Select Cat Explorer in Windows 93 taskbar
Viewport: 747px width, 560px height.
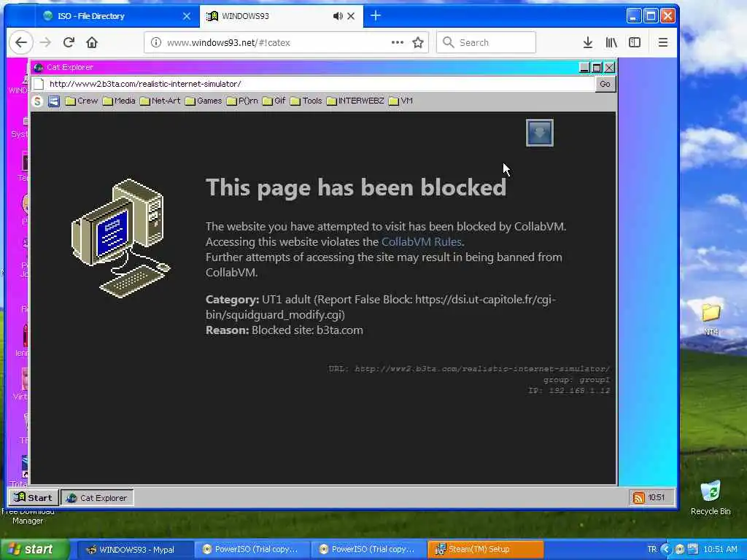point(97,497)
